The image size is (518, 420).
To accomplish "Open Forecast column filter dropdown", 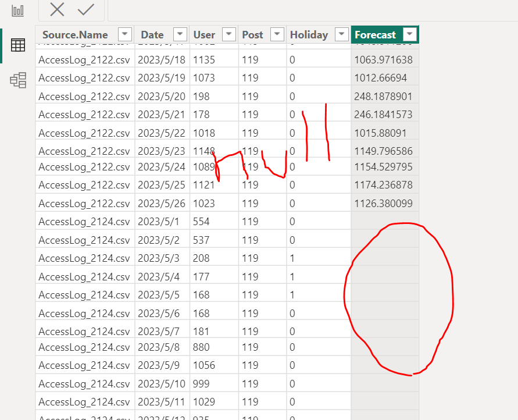I will [410, 34].
